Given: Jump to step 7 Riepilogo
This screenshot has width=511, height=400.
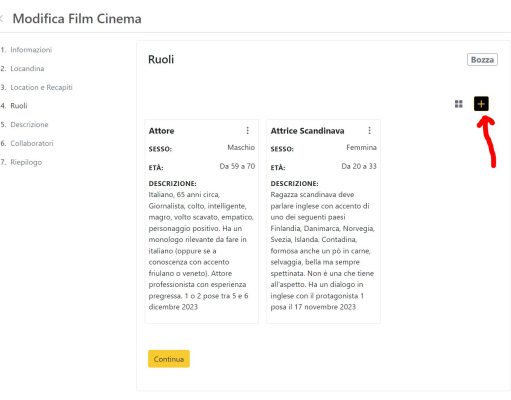Looking at the screenshot, I should click(21, 162).
